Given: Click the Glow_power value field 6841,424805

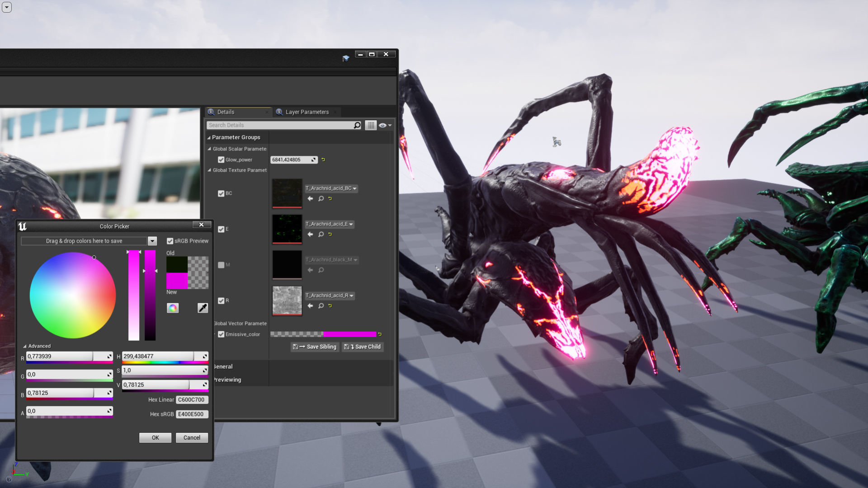Looking at the screenshot, I should (x=294, y=160).
